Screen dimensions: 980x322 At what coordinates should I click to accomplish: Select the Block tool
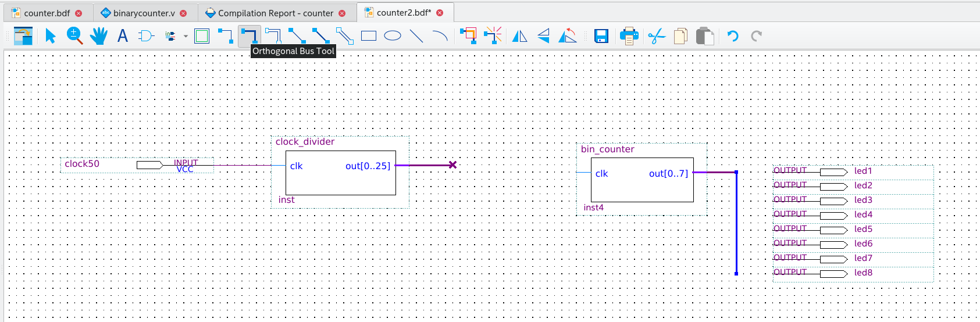click(202, 36)
